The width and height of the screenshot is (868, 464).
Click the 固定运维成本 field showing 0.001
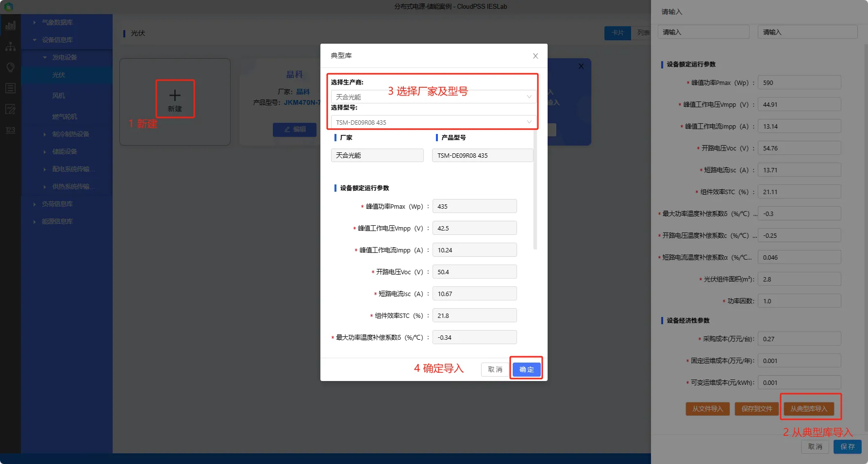[800, 361]
